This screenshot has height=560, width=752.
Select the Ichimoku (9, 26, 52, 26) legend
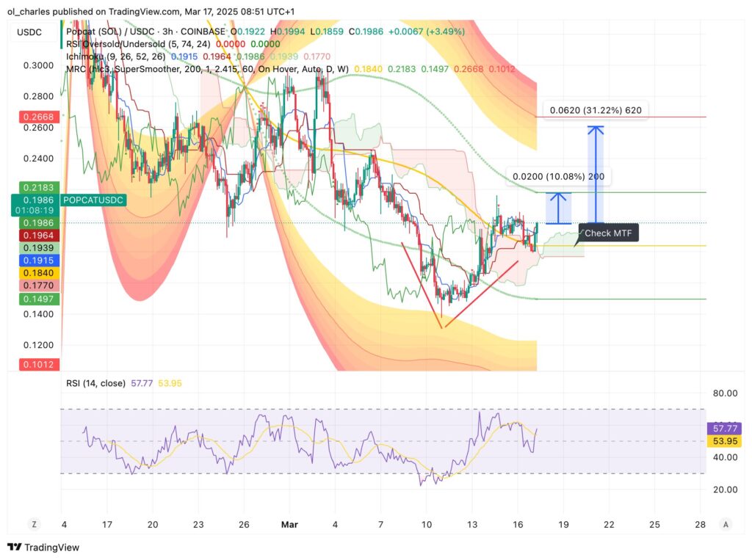coord(115,57)
